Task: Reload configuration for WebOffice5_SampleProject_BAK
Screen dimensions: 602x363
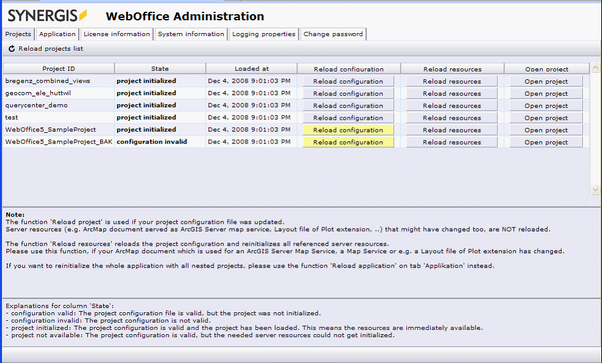Action: 348,142
